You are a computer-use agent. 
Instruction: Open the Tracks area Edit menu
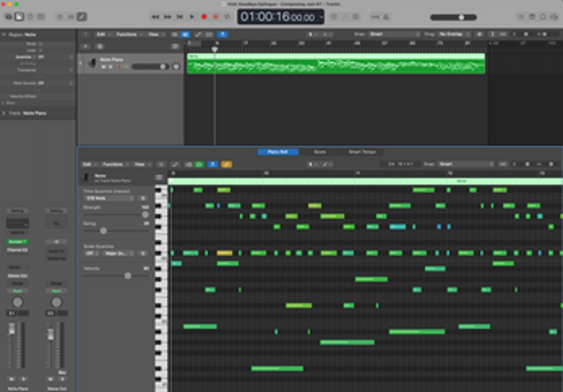point(101,35)
